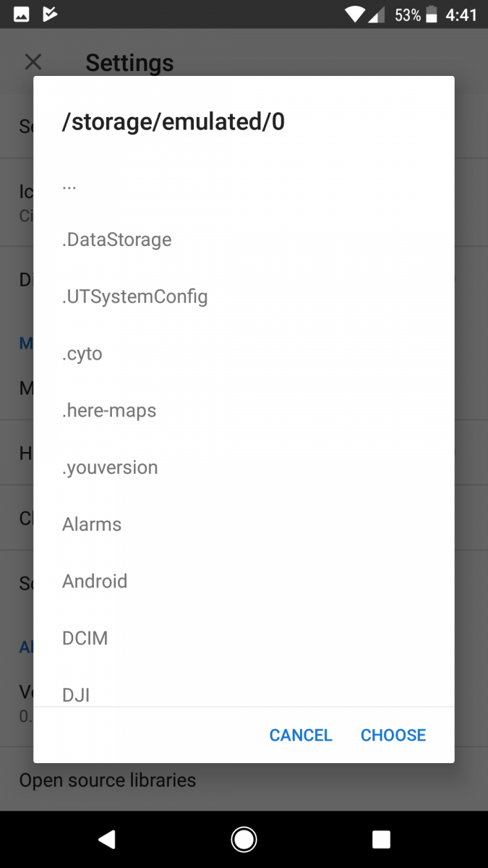Open recent apps with square button

[x=381, y=839]
